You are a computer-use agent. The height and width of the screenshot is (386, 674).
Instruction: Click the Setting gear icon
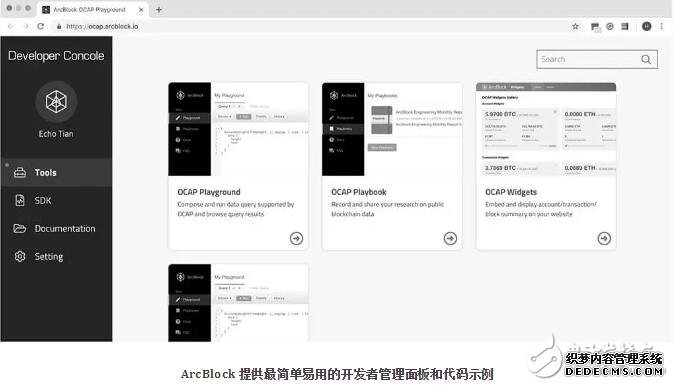pos(20,256)
